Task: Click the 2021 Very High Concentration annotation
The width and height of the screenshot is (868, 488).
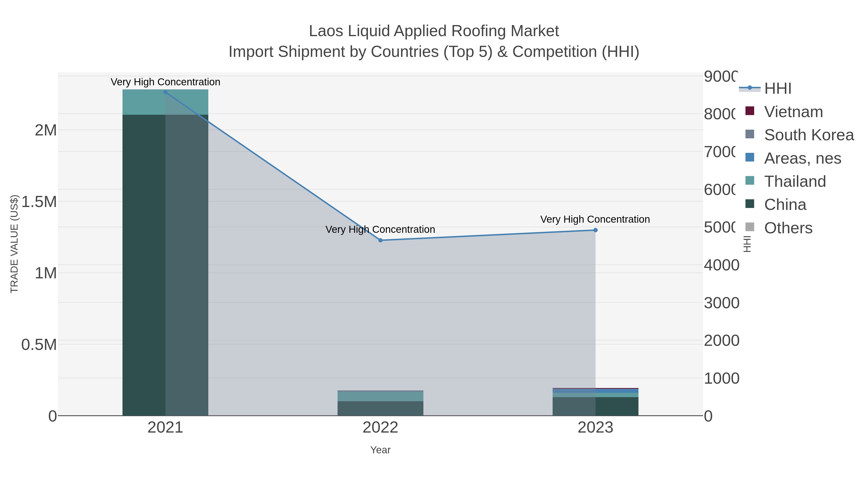Action: pyautogui.click(x=165, y=82)
